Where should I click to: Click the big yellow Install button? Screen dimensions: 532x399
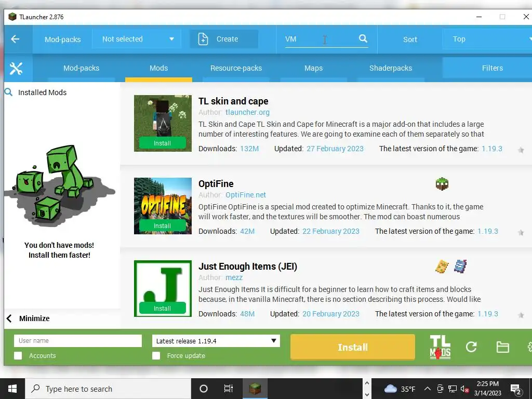(x=353, y=347)
